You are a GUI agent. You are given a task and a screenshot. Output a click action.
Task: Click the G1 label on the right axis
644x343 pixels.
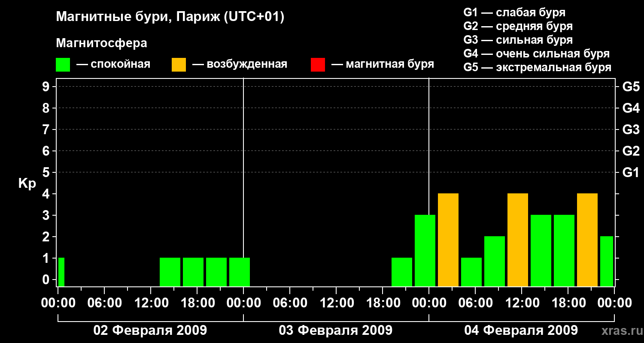[631, 172]
